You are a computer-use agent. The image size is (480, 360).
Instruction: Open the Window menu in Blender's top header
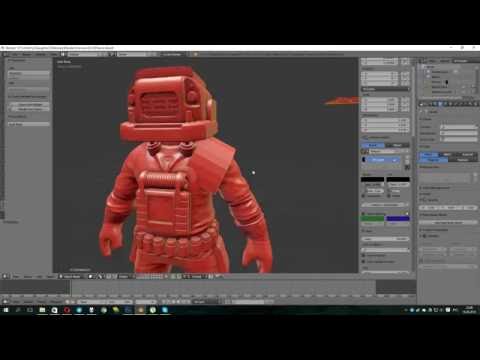(x=41, y=54)
